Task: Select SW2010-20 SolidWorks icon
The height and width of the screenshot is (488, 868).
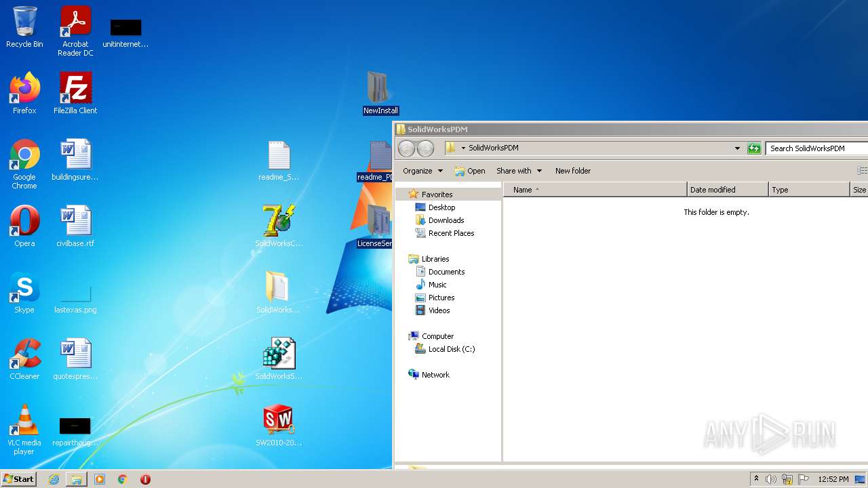Action: [279, 426]
